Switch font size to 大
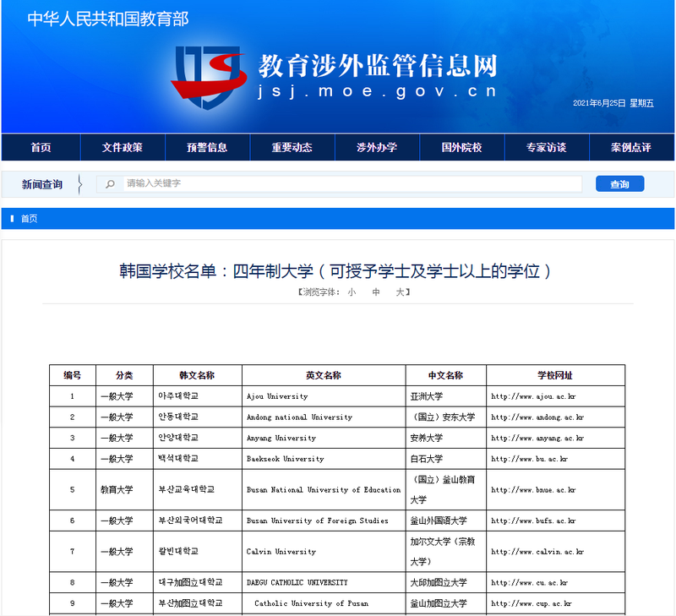 click(x=401, y=292)
